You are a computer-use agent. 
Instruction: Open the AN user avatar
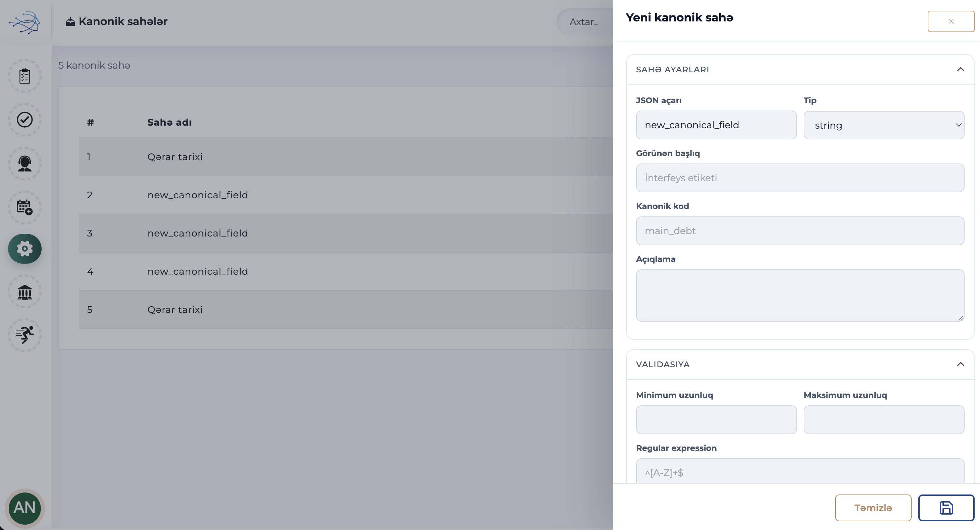click(x=25, y=508)
